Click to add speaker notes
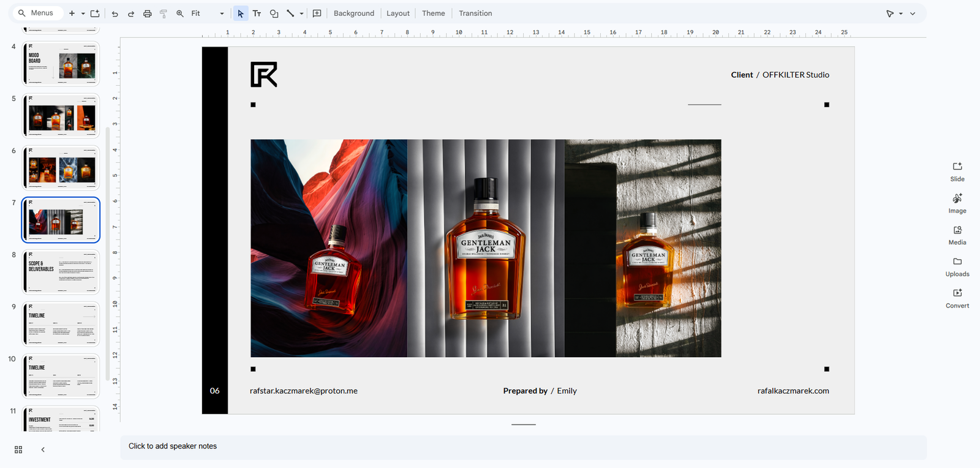Screen dimensions: 980x468 point(523,447)
